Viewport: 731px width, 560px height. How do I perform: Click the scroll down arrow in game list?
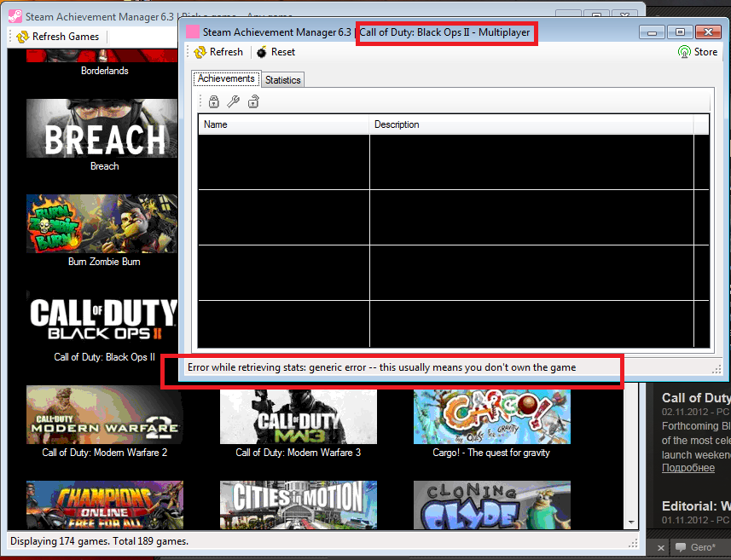[631, 522]
